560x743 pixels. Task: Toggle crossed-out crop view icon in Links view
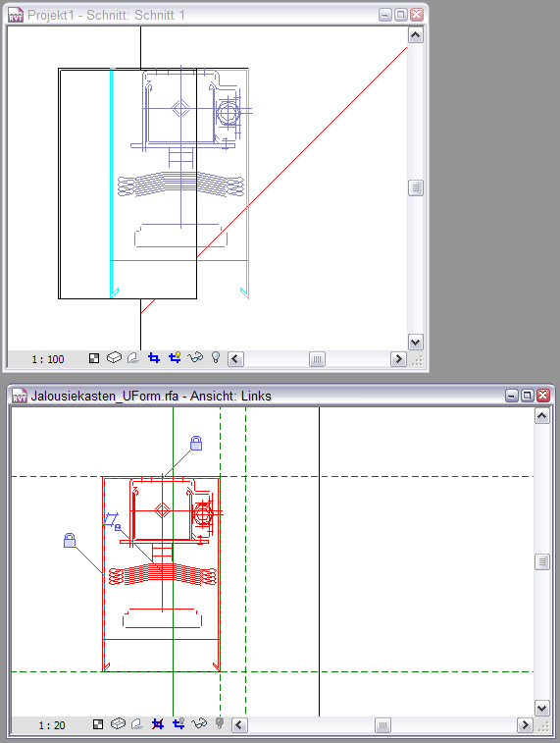158,724
